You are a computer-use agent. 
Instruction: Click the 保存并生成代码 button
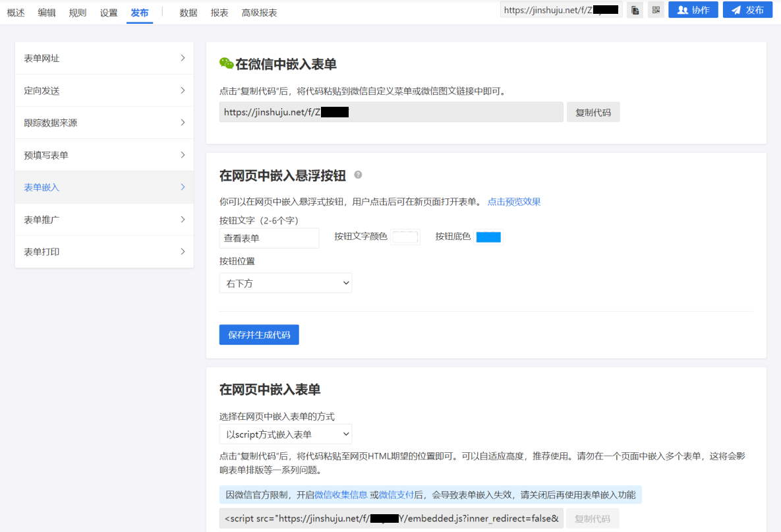[259, 335]
